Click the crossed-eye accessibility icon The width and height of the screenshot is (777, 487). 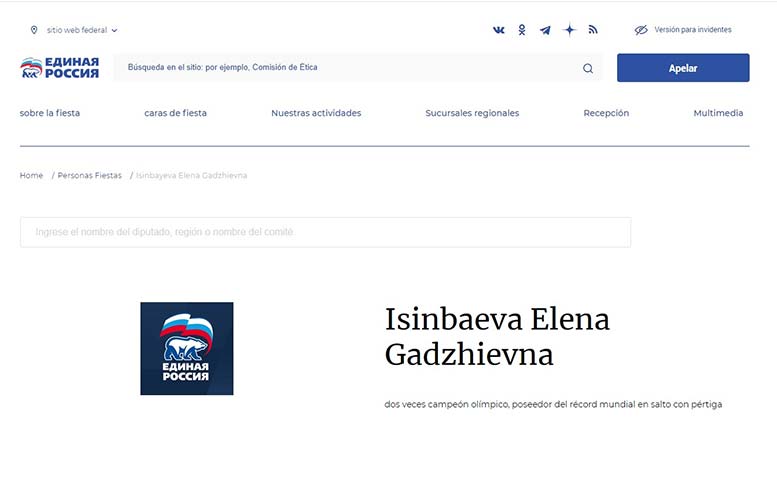[x=641, y=30]
